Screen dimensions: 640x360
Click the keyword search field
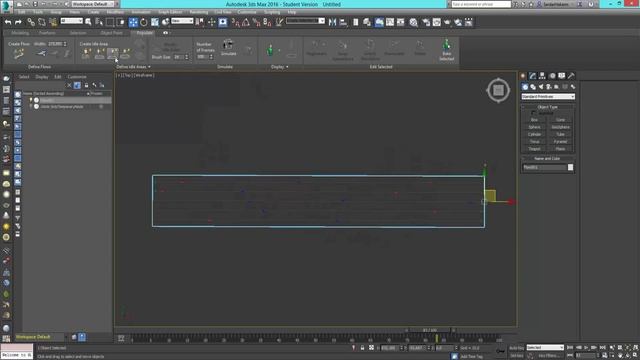pyautogui.click(x=481, y=4)
